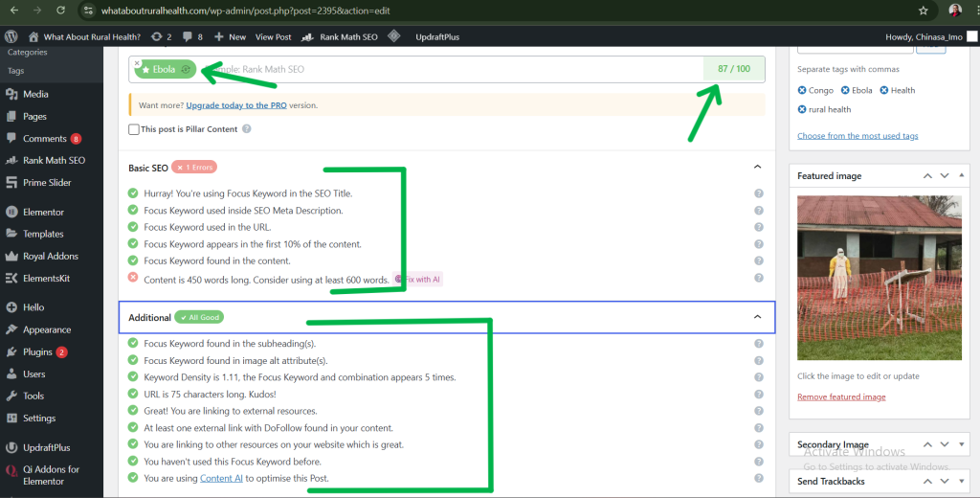Remove the rural health tag
980x498 pixels.
click(802, 109)
